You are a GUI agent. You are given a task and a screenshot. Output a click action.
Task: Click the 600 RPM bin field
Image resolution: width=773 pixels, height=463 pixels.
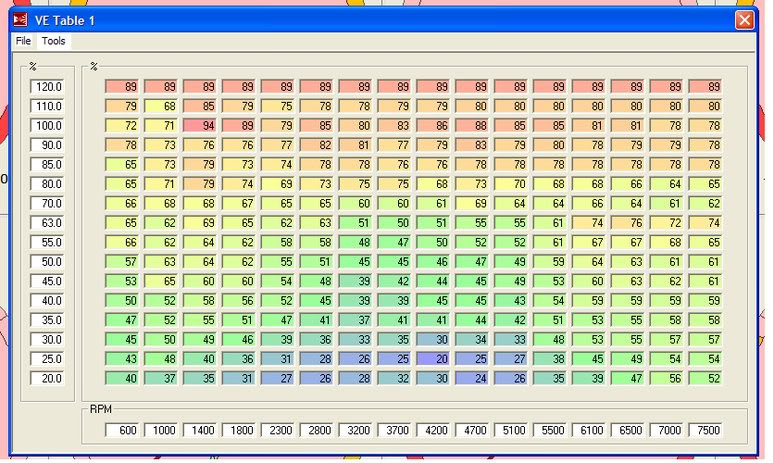point(122,430)
